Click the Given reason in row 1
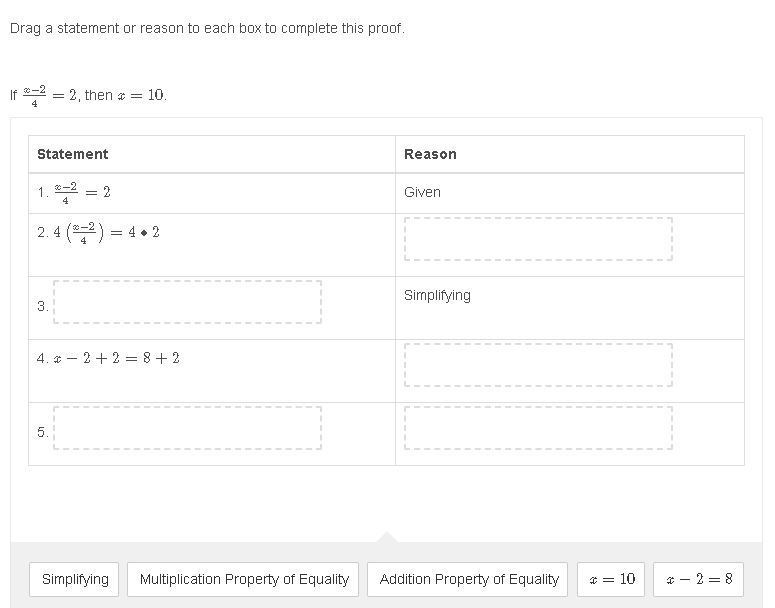 coord(422,192)
